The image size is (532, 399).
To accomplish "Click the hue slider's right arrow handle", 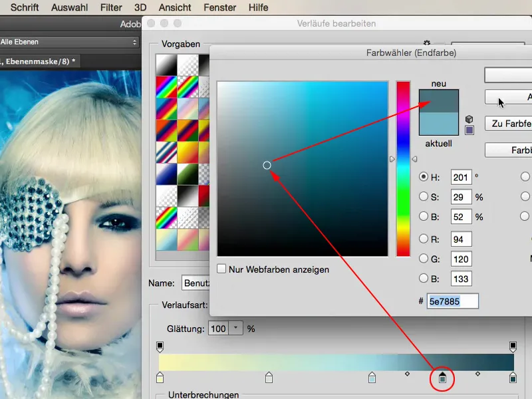I will [x=414, y=159].
